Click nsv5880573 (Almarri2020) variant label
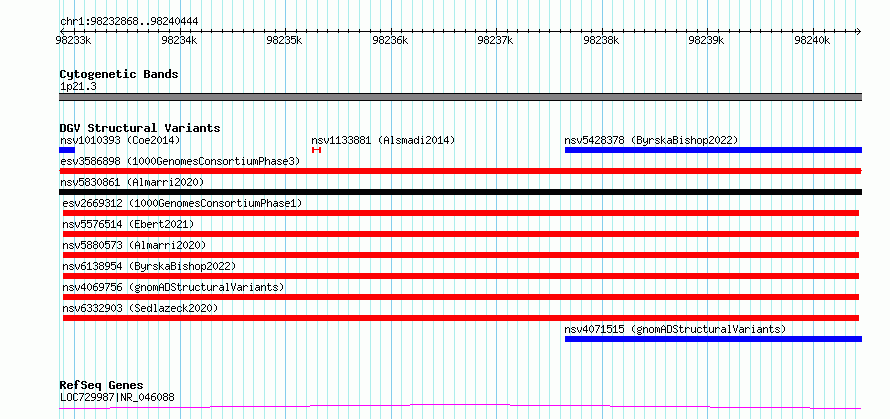Viewport: 890px width, 419px height. 134,245
